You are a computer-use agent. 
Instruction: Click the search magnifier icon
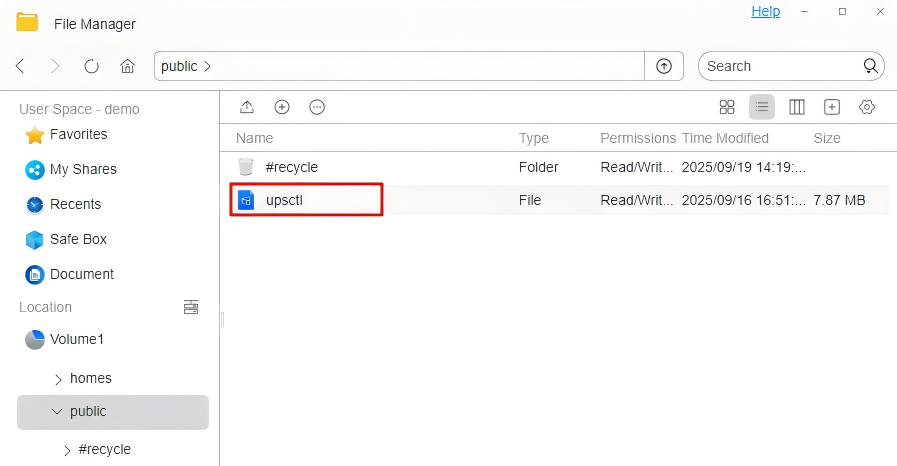coord(870,66)
